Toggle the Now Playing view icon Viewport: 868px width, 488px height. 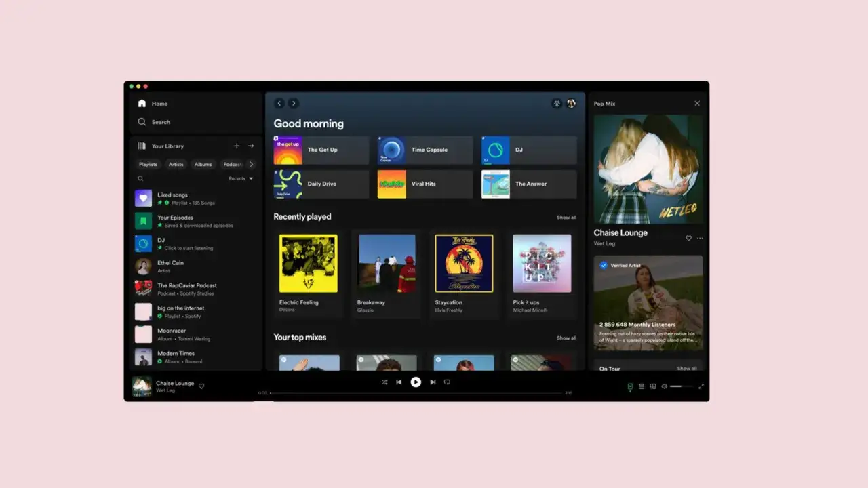(630, 386)
